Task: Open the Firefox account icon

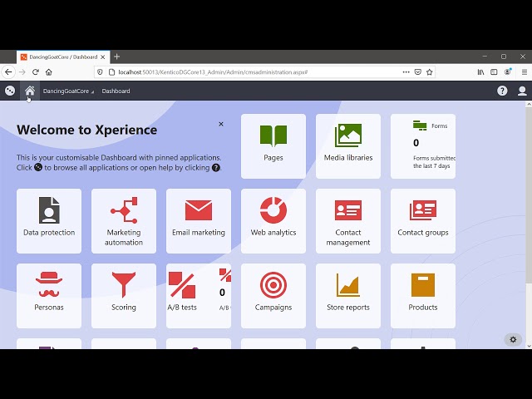Action: [x=508, y=71]
